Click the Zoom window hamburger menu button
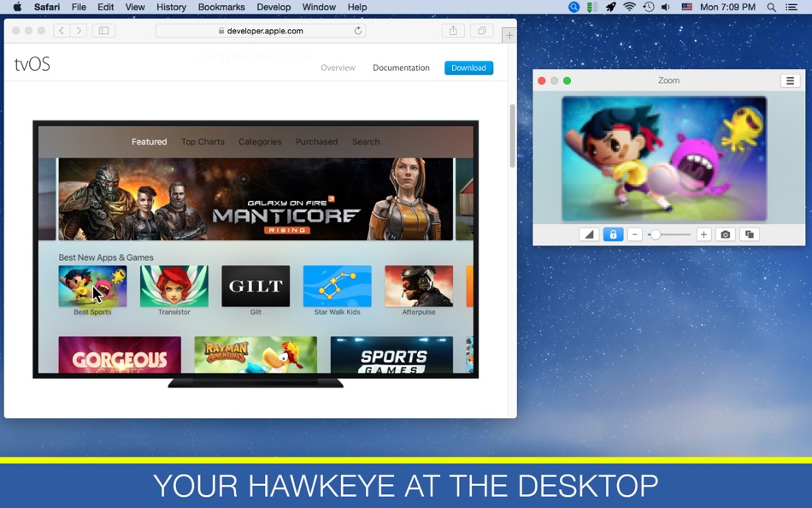 [x=790, y=81]
